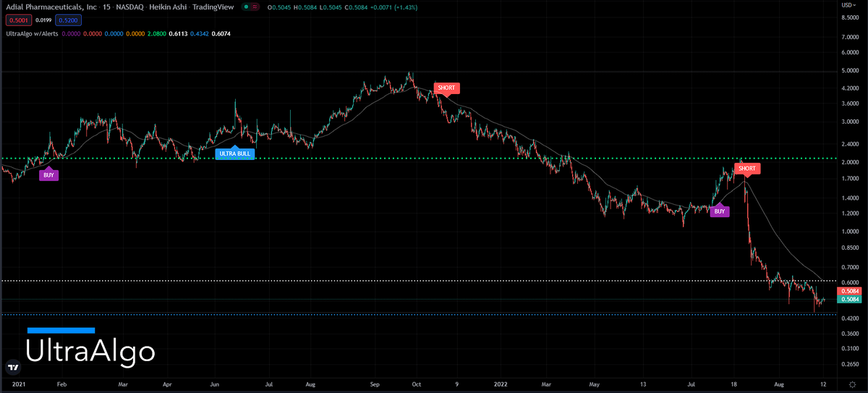Viewport: 868px width, 393px height.
Task: Click the SHORT signal marker near October 2021
Action: coord(446,89)
